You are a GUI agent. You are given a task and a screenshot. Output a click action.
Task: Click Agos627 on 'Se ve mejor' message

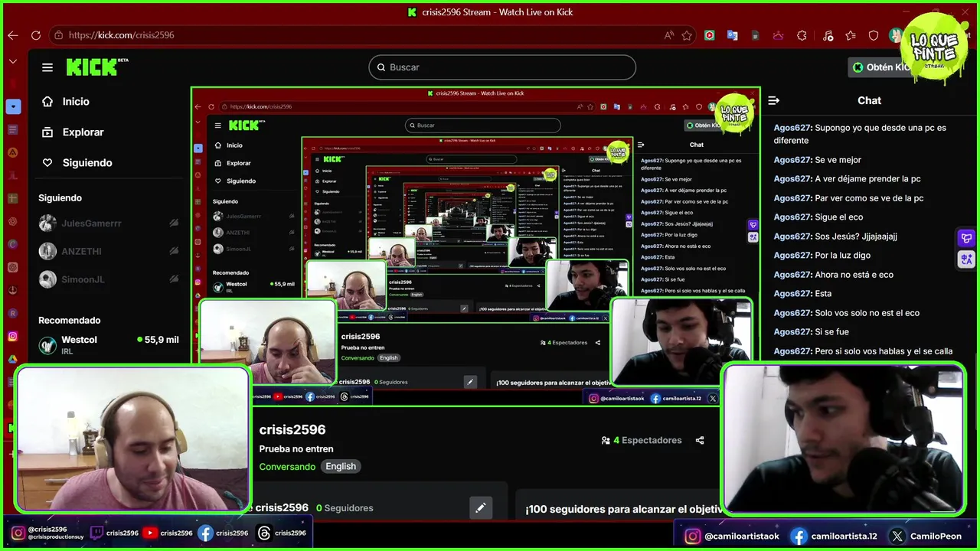click(x=792, y=160)
